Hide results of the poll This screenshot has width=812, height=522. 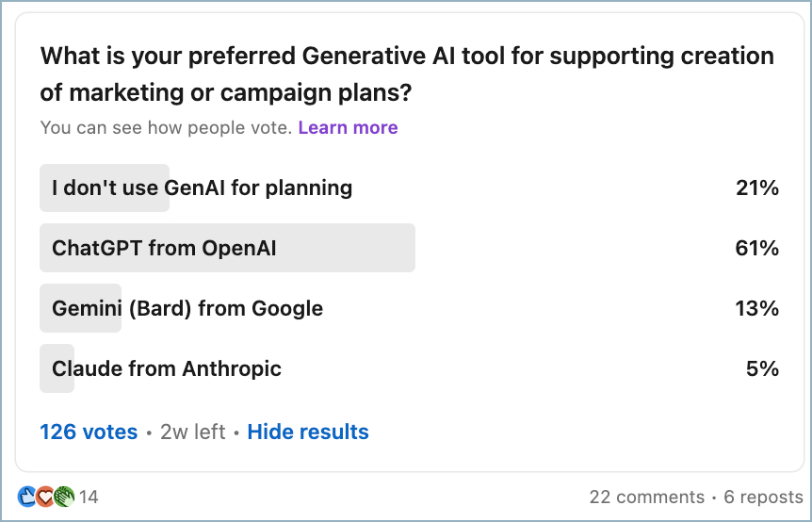308,432
